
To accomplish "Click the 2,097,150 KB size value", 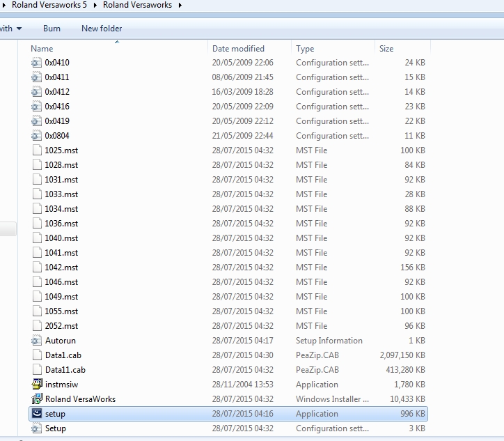I will tap(402, 355).
